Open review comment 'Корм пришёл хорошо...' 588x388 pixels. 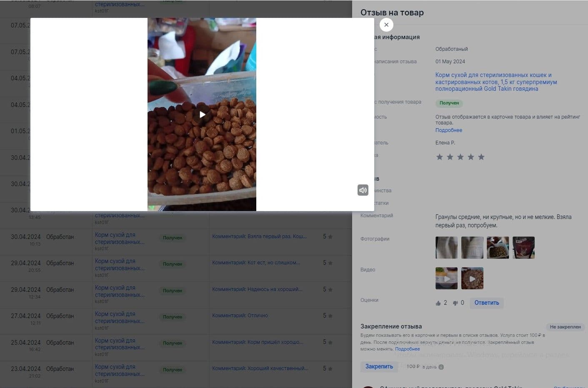pos(258,342)
